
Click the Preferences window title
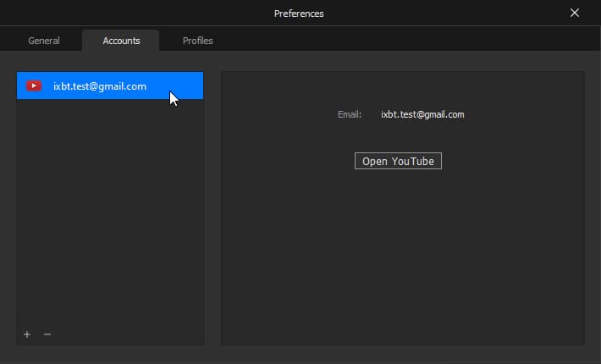(x=299, y=14)
